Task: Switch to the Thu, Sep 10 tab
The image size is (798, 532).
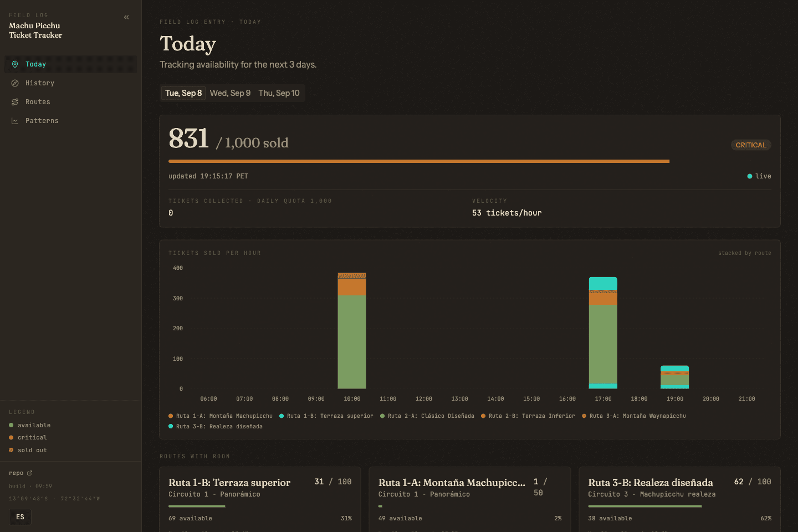Action: [x=279, y=93]
